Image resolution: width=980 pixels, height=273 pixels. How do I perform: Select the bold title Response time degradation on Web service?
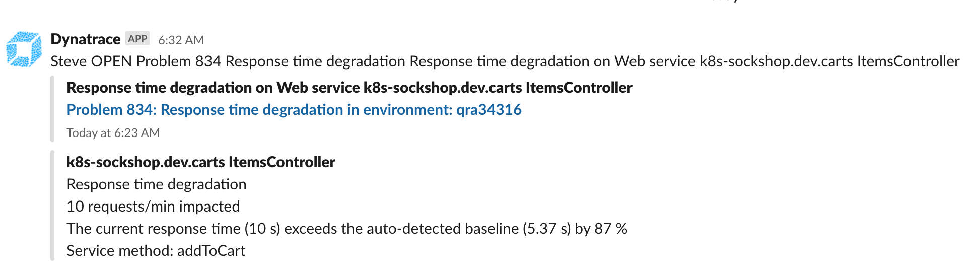[x=349, y=88]
